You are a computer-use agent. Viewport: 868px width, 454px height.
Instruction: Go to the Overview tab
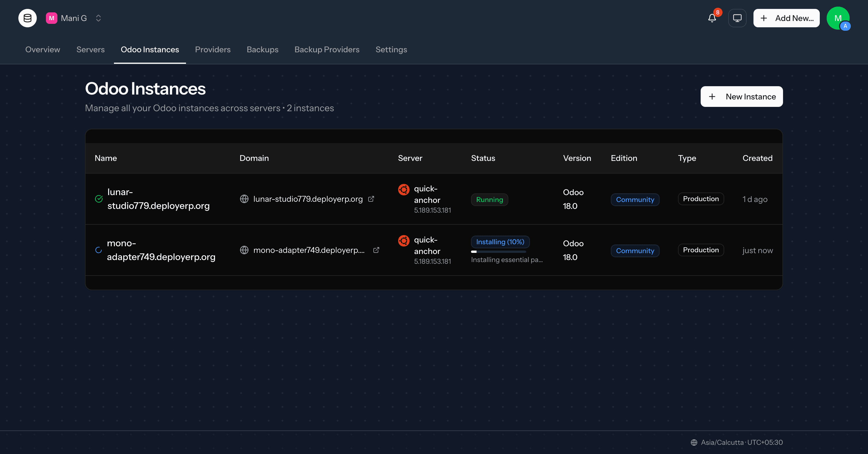[x=43, y=50]
